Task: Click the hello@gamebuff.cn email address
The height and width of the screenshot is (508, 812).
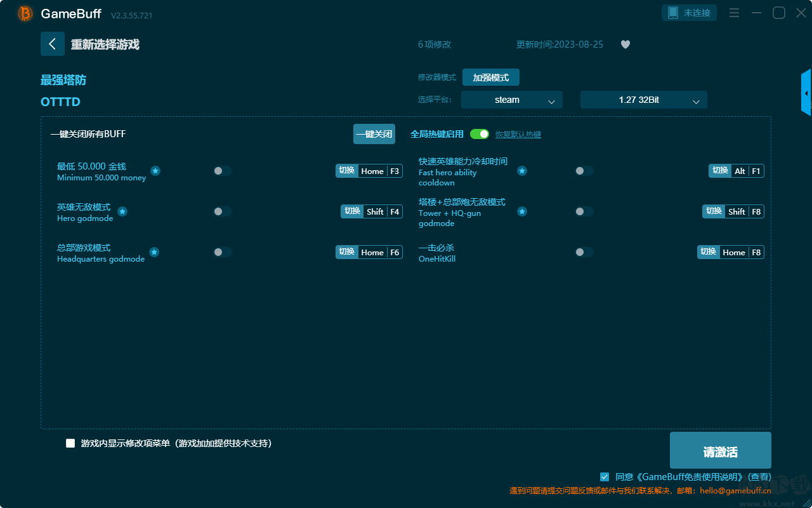Action: (735, 491)
